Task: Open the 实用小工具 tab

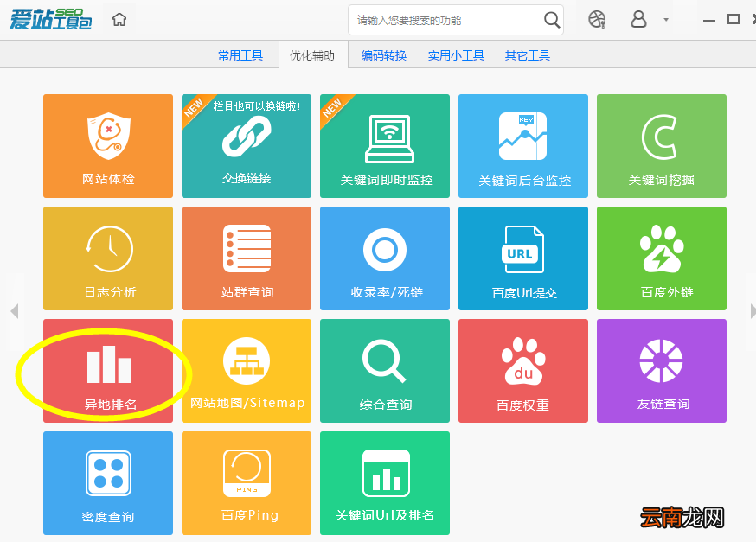Action: pos(456,55)
